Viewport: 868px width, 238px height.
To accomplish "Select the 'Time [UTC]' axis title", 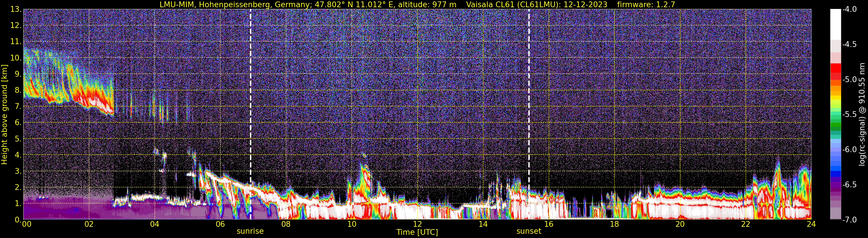I will click(417, 232).
